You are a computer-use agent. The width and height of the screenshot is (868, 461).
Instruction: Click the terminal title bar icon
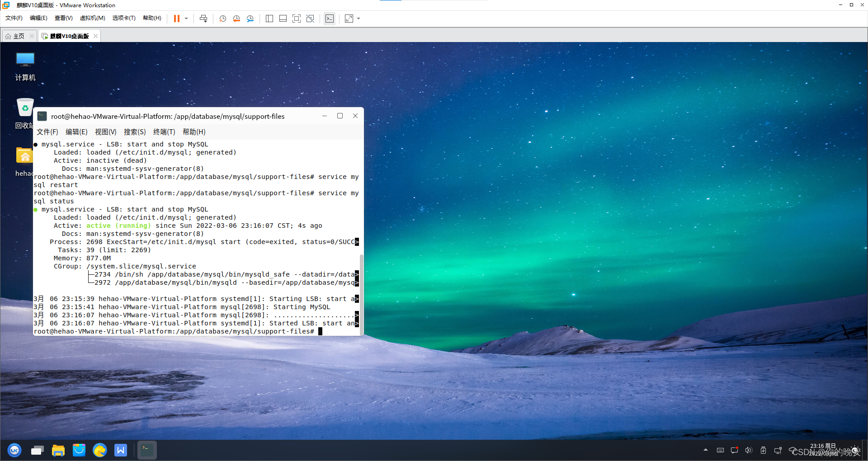pos(42,116)
